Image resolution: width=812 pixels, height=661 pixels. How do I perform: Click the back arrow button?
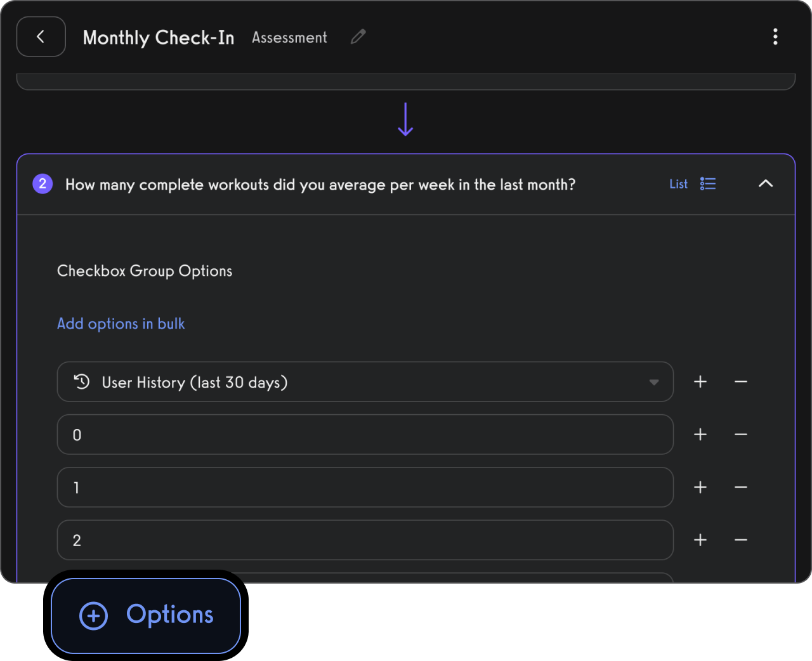click(x=41, y=37)
